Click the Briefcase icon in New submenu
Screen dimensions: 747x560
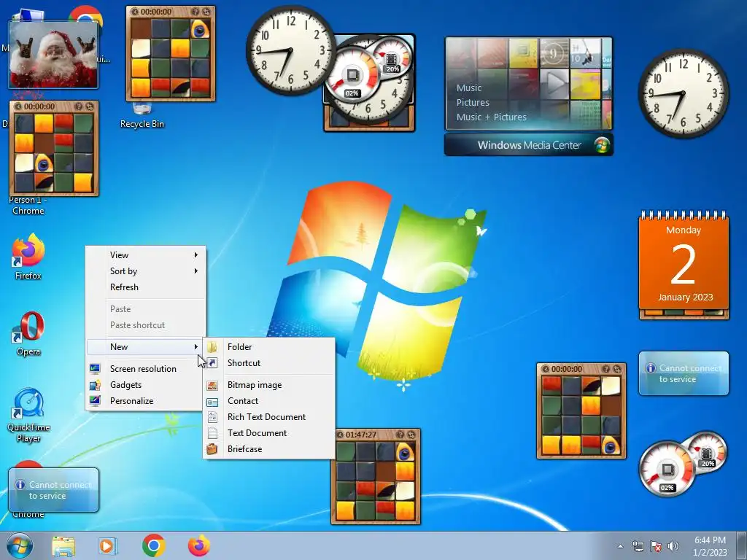(212, 448)
